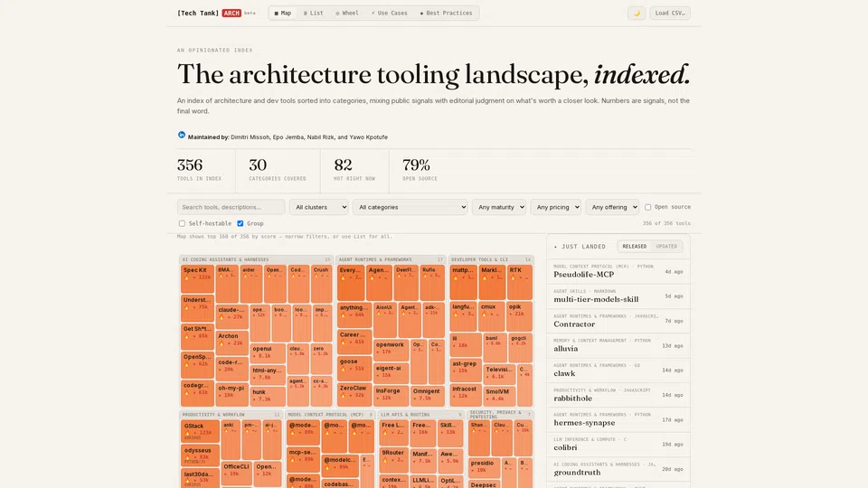This screenshot has height=488, width=868.
Task: Open the alluvia entry
Action: point(618,345)
